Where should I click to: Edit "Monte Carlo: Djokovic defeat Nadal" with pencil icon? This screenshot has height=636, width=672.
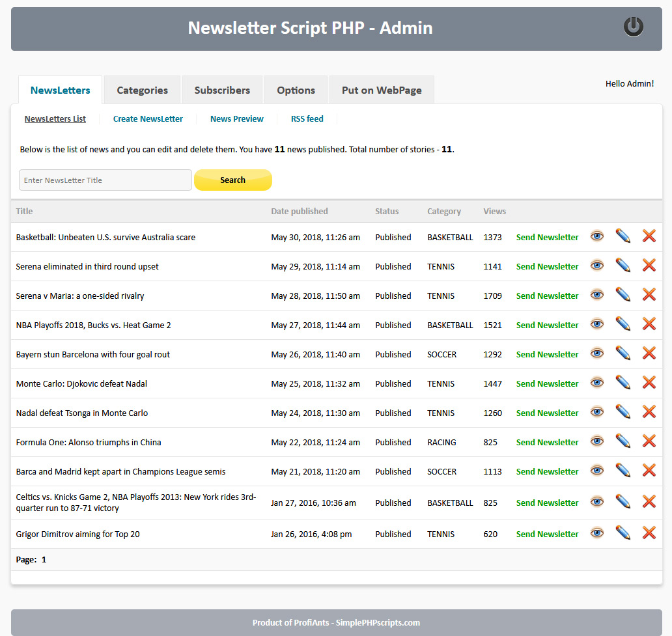tap(623, 383)
